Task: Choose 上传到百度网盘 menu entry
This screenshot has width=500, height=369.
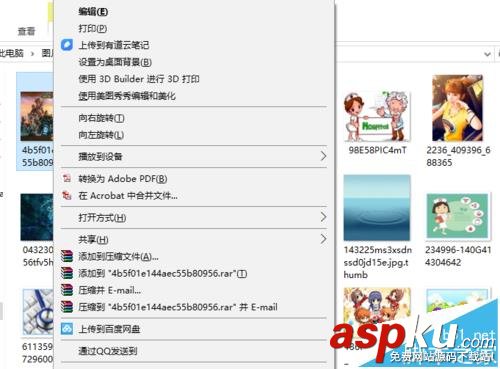Action: click(x=109, y=329)
